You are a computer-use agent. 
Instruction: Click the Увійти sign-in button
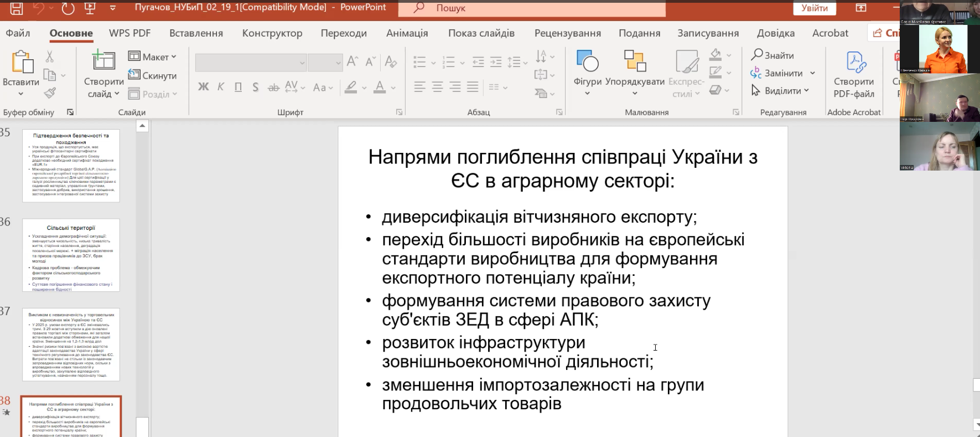pos(815,8)
